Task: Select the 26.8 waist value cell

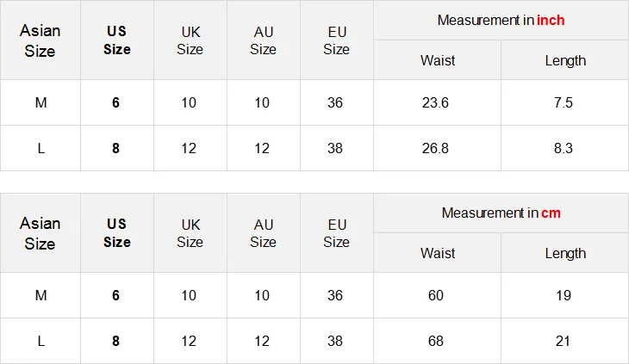Action: pos(436,148)
